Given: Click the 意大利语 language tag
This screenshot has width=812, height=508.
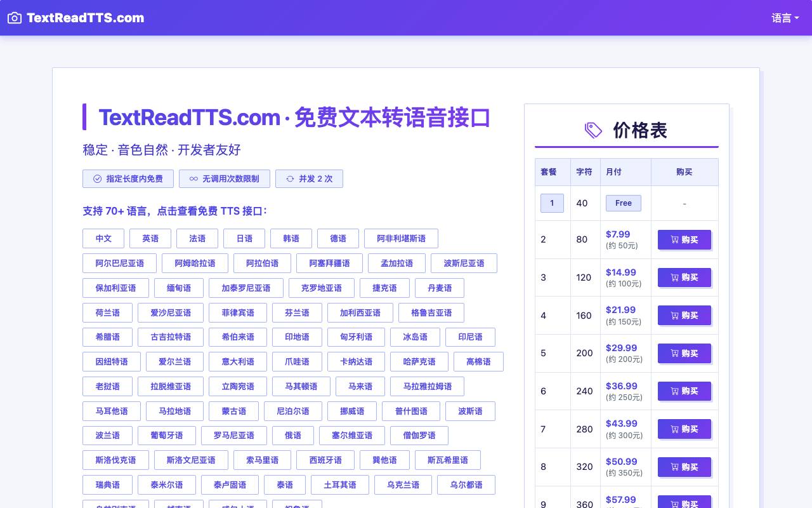Looking at the screenshot, I should click(x=238, y=362).
